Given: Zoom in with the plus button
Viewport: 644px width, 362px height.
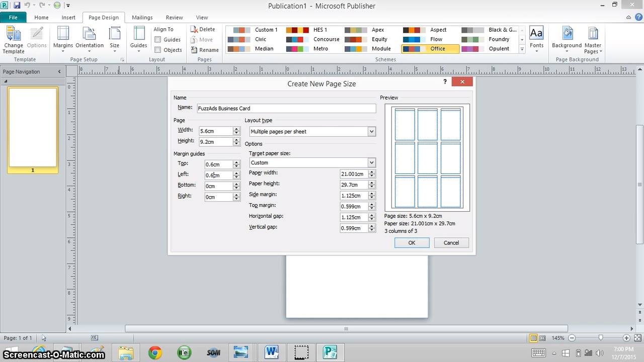Looking at the screenshot, I should pyautogui.click(x=626, y=338).
